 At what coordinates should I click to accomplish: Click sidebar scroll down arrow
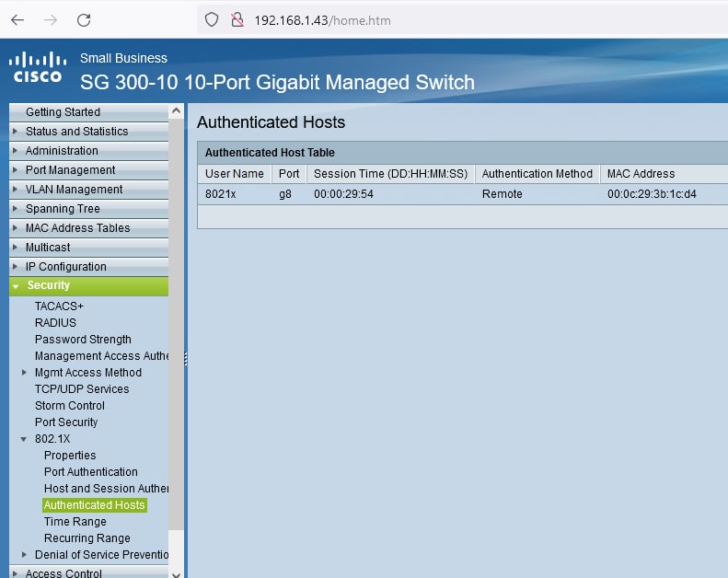pos(176,572)
